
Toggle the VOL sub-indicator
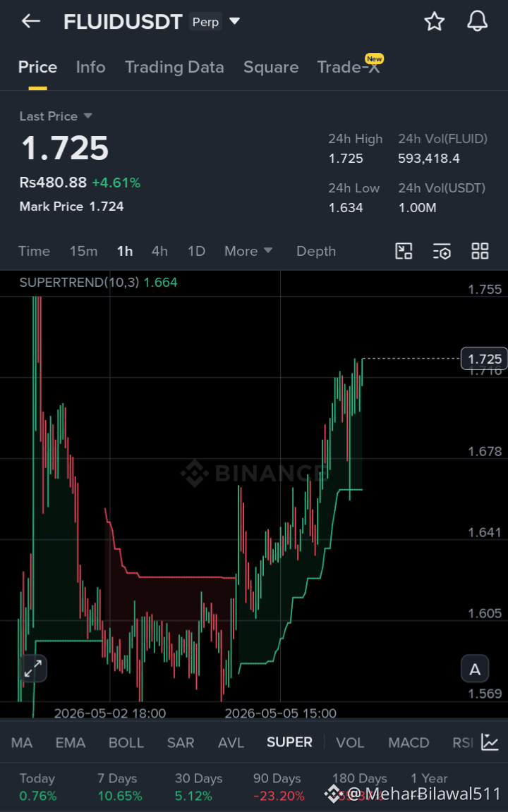(350, 743)
